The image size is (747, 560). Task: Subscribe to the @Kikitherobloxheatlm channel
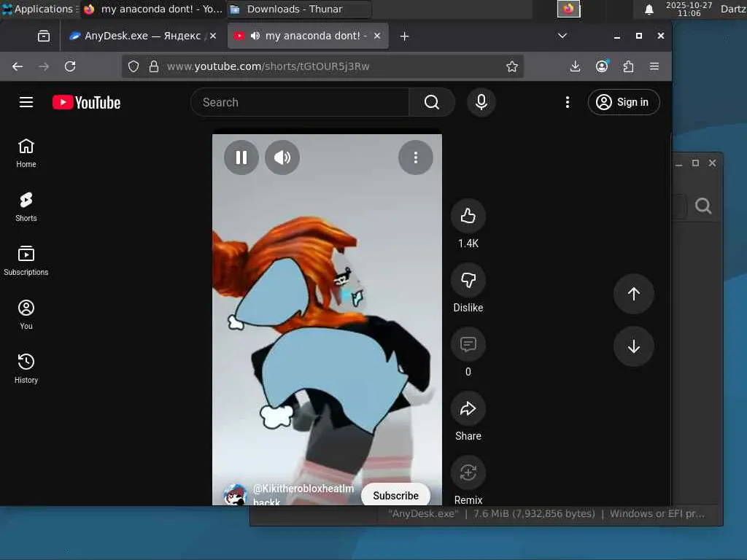click(x=395, y=495)
